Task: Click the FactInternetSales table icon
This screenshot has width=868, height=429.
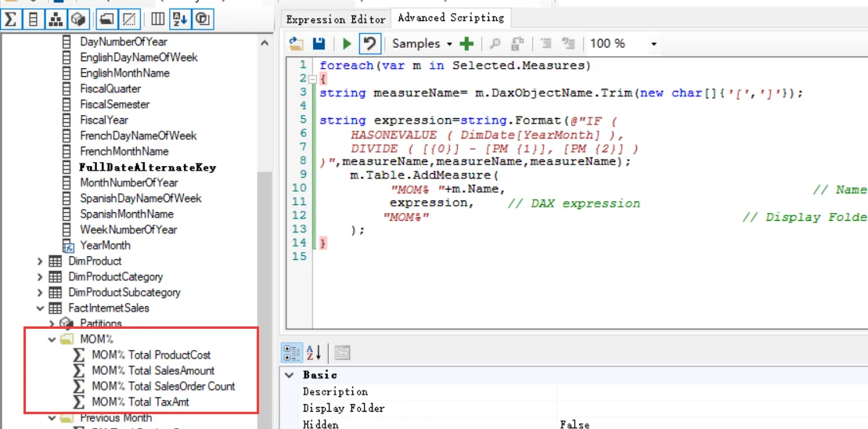Action: (x=56, y=308)
